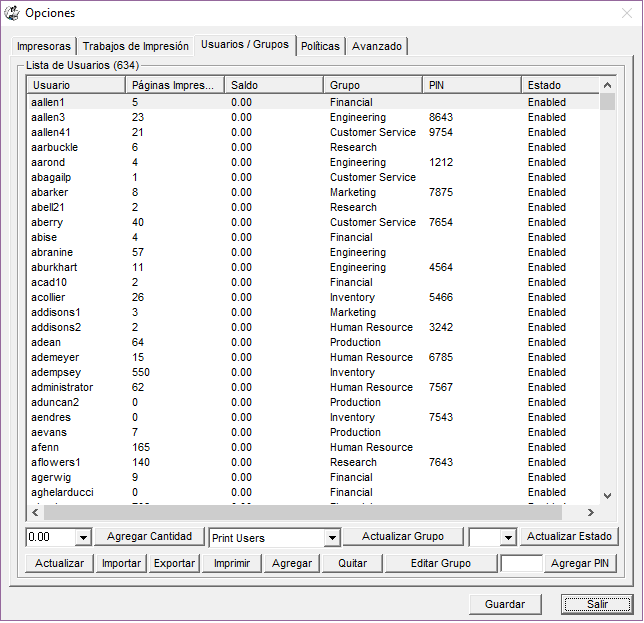Select the Usuarios / Grupos tab
Viewport: 644px width, 623px height.
[x=245, y=44]
